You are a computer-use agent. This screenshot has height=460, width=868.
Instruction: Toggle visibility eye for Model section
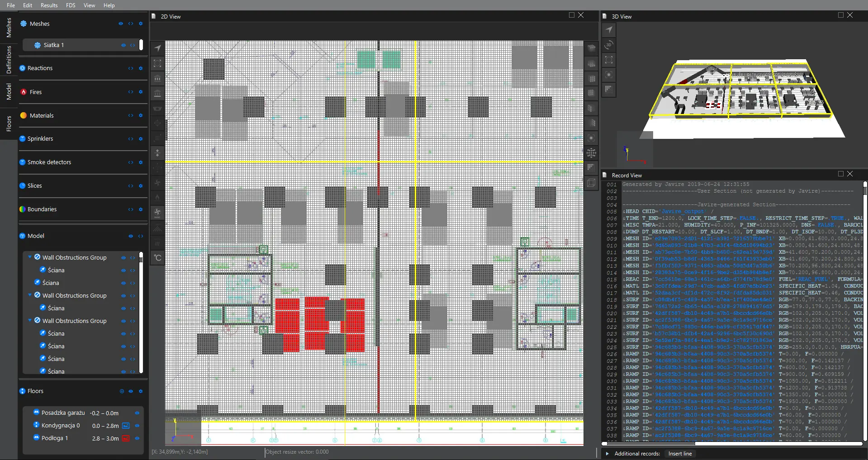tap(131, 236)
